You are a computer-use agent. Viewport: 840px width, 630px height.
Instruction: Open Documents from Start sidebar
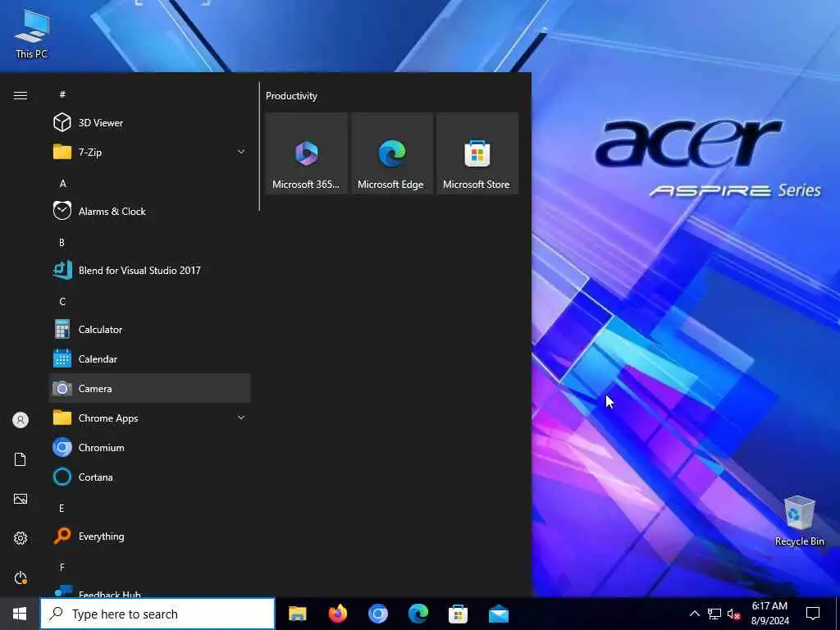click(x=21, y=459)
